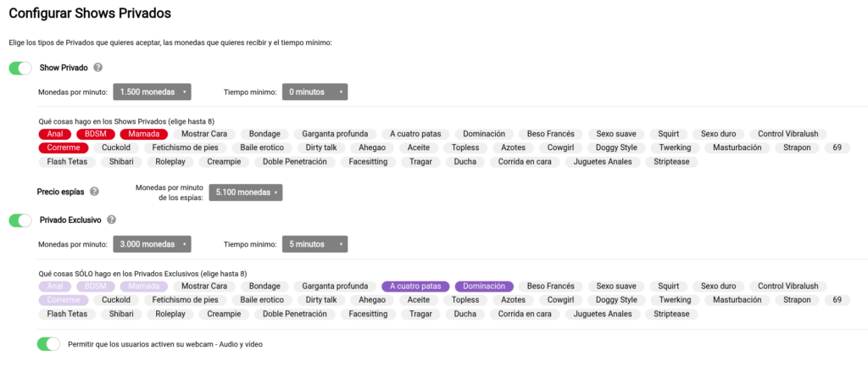Select the Aceite tag under Shows Privados
Screen dimensions: 868x373
(x=419, y=148)
